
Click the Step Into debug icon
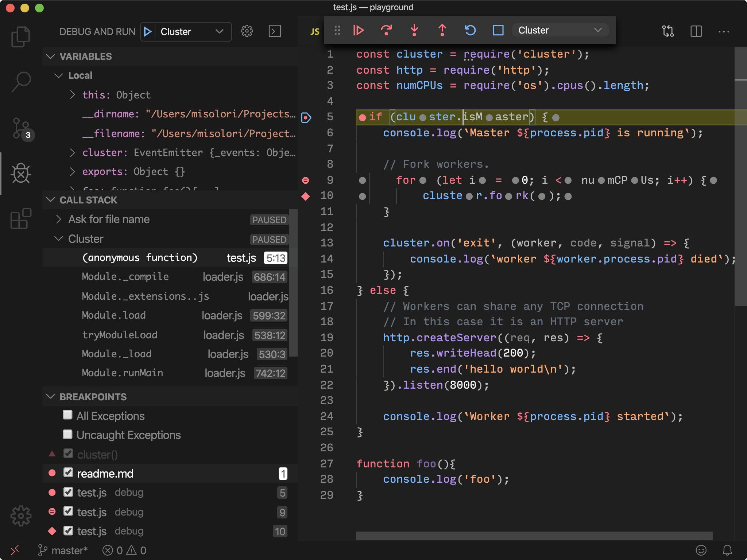click(x=413, y=30)
